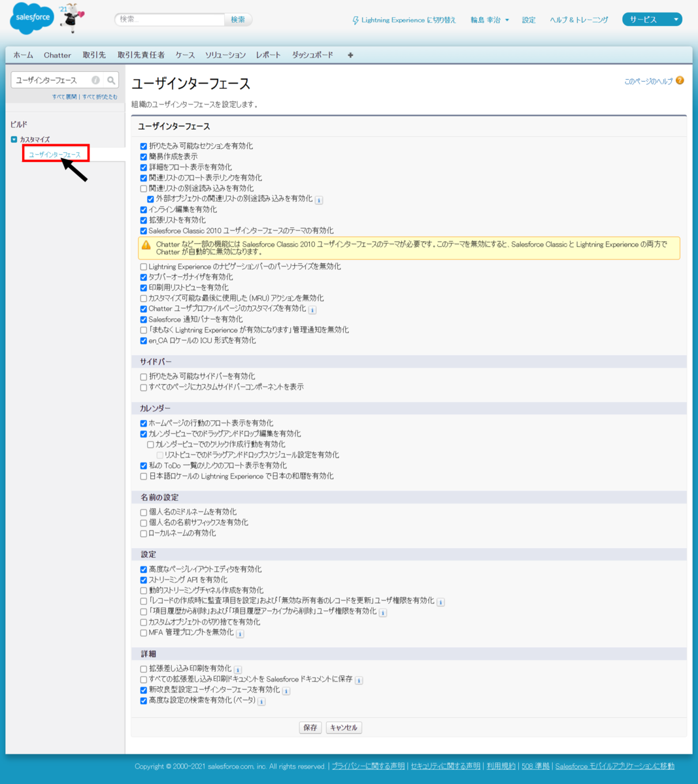Screen dimensions: 698x784
Task: Uncheck 簡易作成を表示 checkbox
Action: click(144, 157)
